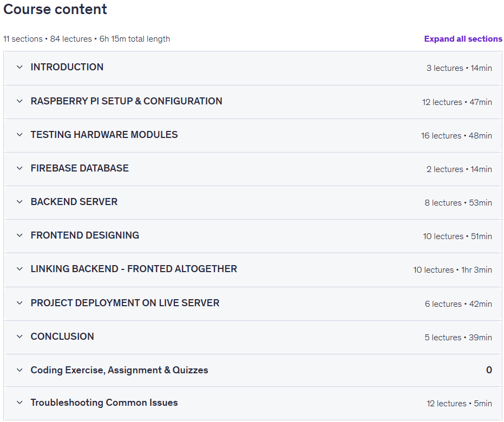Click the 16 lectures • 48min label
This screenshot has width=504, height=422.
pos(456,136)
